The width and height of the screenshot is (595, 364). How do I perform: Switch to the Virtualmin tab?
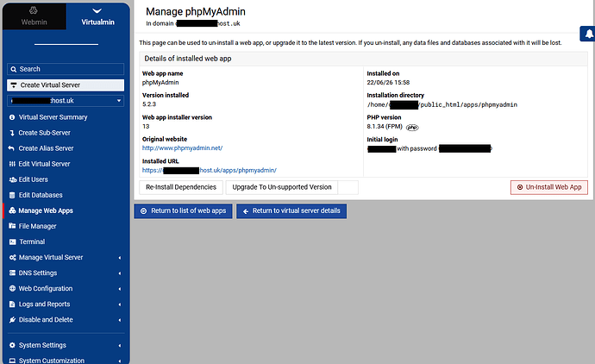pos(98,16)
